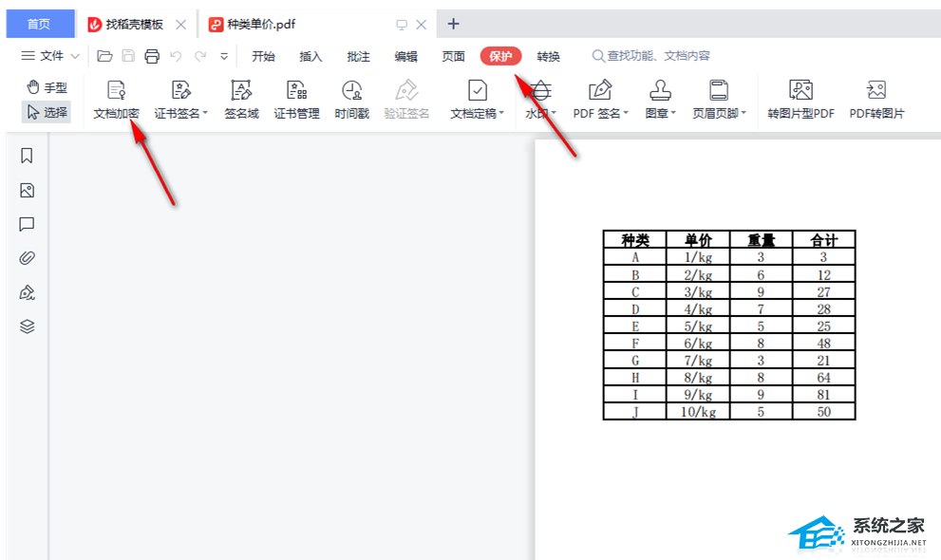Close the 种类单价.pdf tab
The width and height of the screenshot is (941, 560).
coord(422,25)
